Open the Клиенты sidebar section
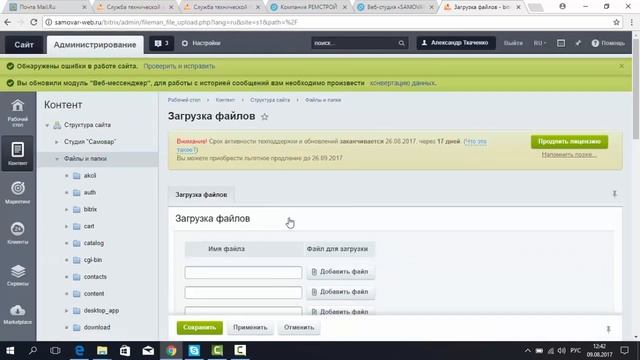 18,233
